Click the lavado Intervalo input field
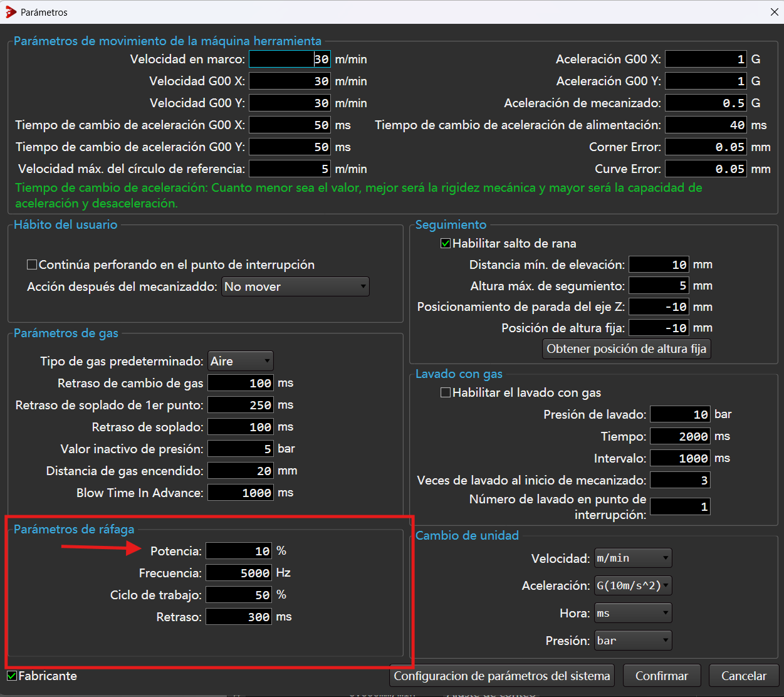The height and width of the screenshot is (697, 784). coord(681,458)
